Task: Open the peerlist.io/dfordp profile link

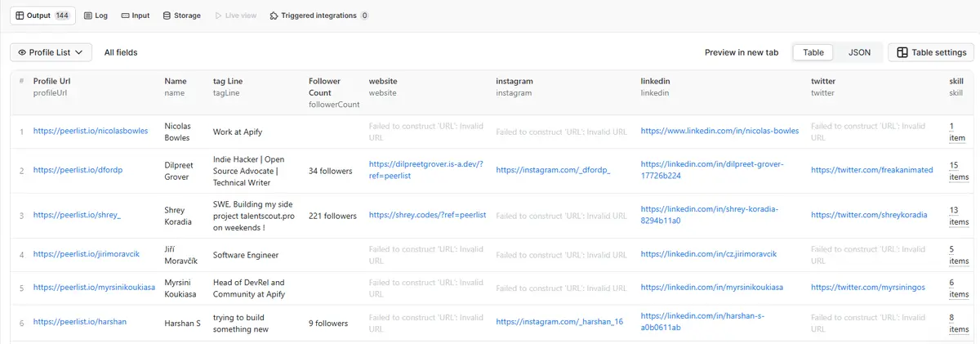Action: [78, 171]
